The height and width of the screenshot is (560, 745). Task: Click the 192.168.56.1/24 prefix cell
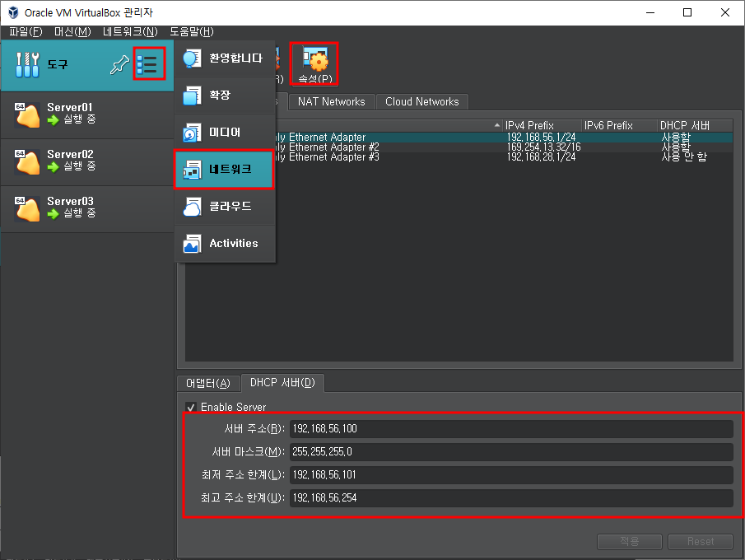click(x=541, y=138)
